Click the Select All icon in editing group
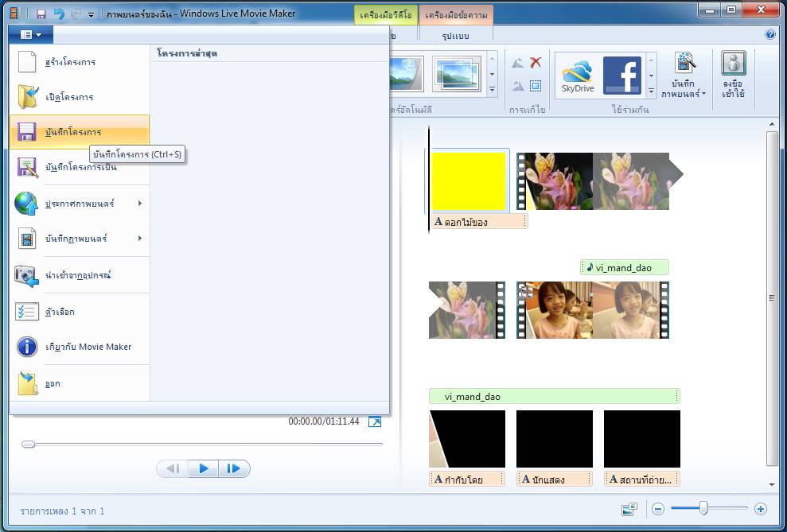Image resolution: width=787 pixels, height=532 pixels. 536,86
